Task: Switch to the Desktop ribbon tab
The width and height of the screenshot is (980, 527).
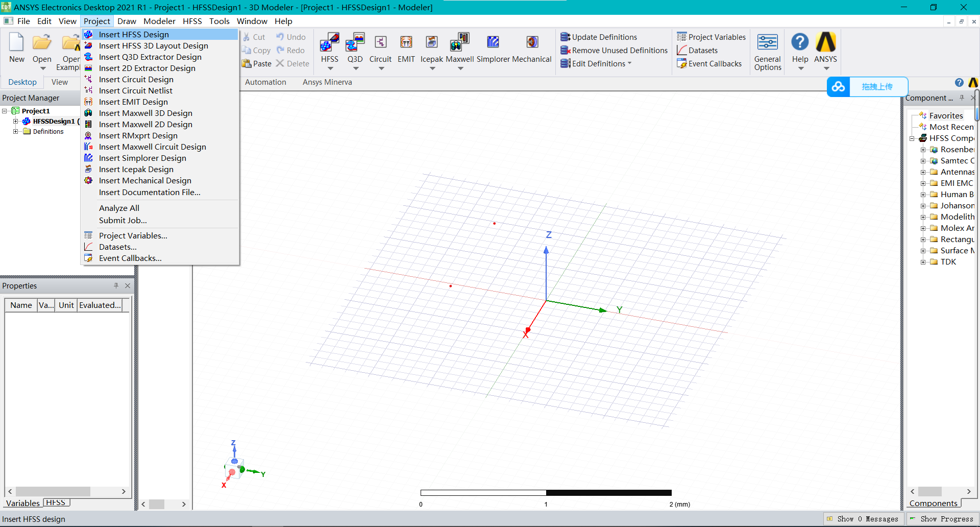Action: (x=22, y=82)
